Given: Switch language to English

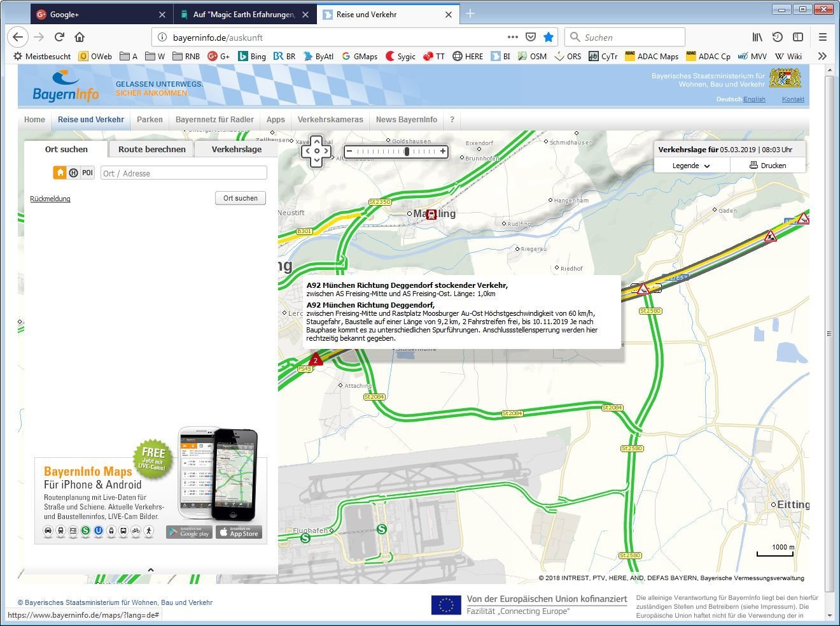Looking at the screenshot, I should 754,99.
